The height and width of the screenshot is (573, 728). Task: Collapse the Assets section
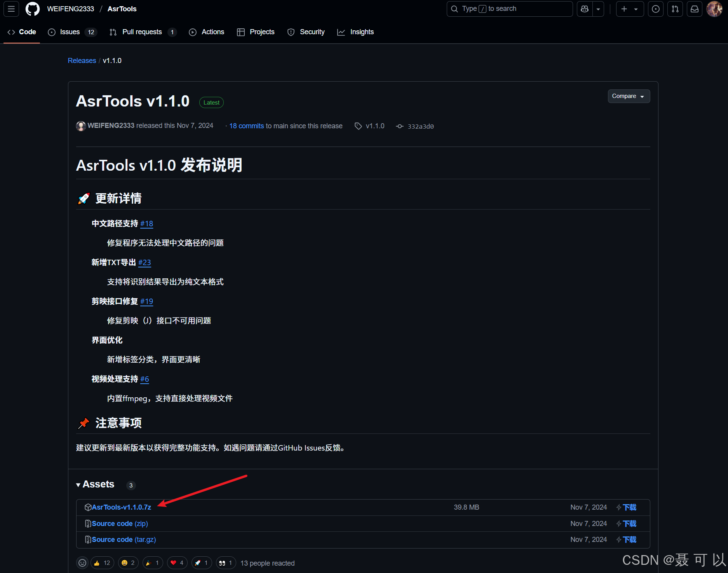(95, 484)
